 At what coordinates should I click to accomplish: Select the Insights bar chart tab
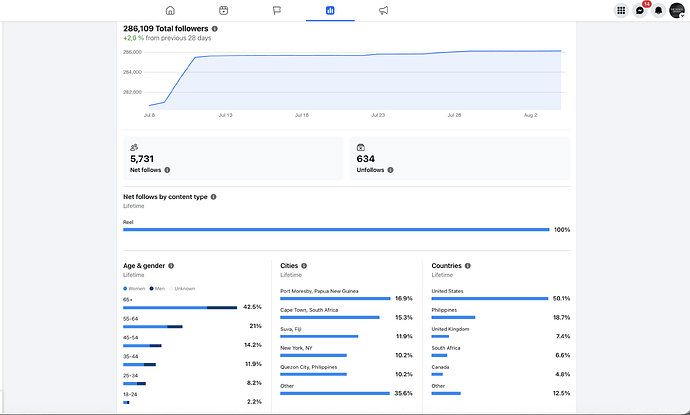coord(330,10)
